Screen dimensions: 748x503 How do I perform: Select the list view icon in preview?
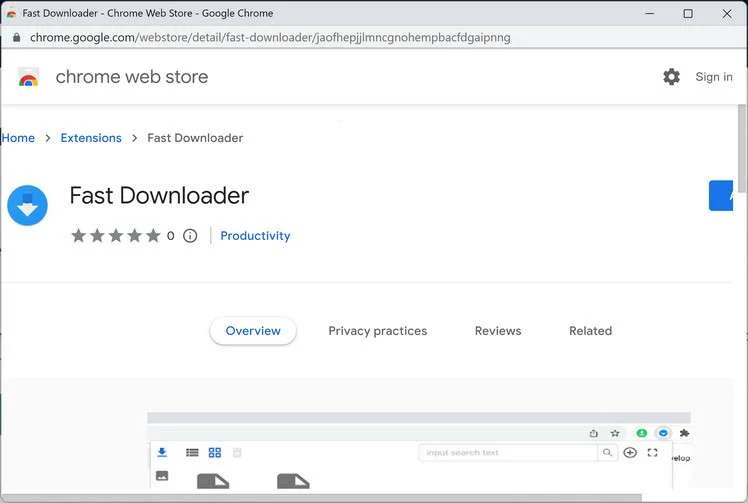pos(192,452)
